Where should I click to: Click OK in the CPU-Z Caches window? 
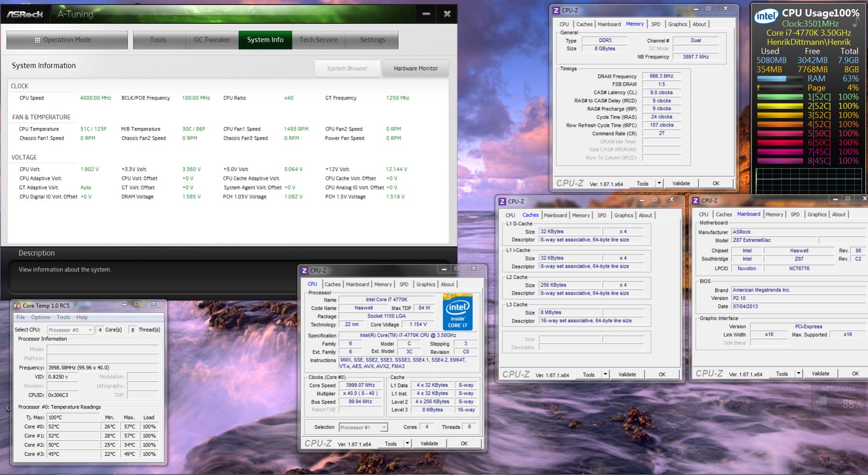click(662, 374)
